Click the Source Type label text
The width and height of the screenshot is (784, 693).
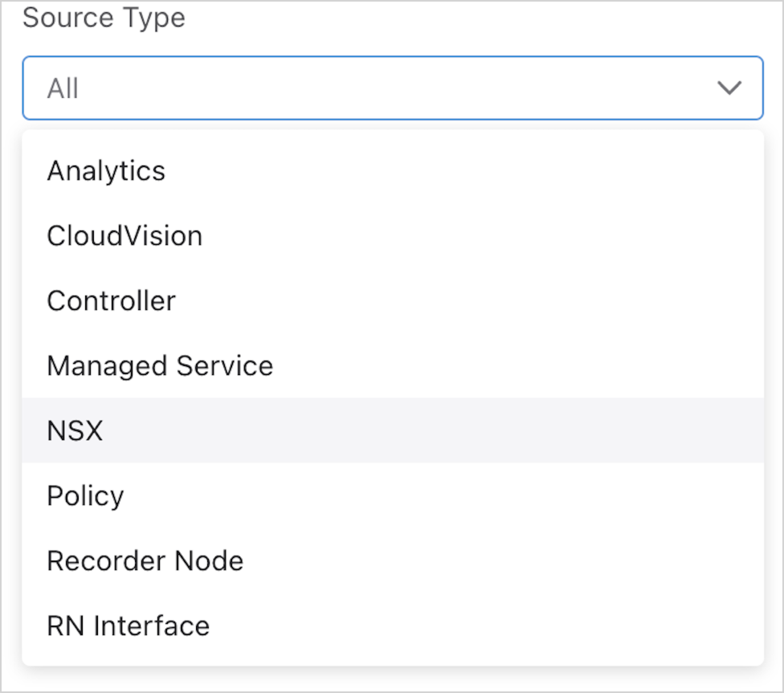[x=104, y=18]
